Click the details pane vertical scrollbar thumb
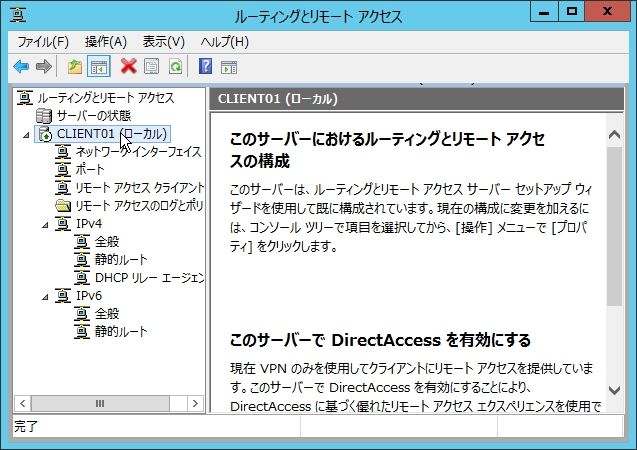 [x=615, y=227]
